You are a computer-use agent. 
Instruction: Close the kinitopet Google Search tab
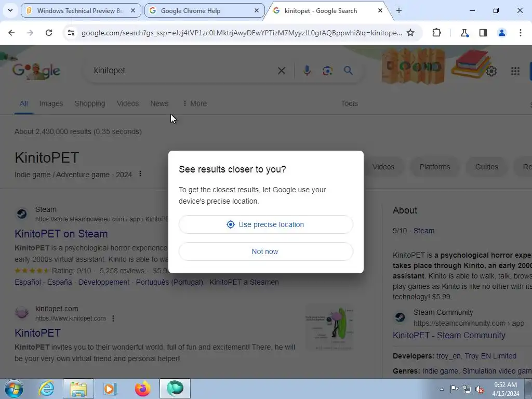coord(380,10)
